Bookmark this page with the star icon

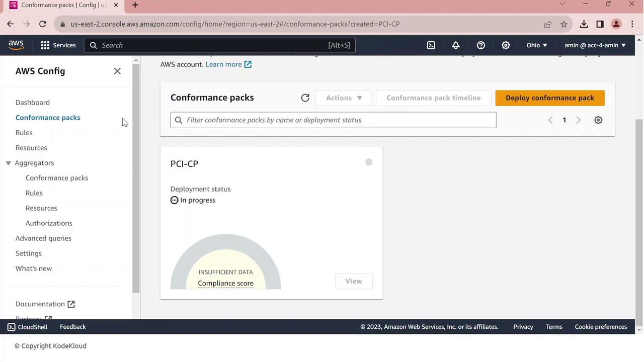(x=564, y=24)
